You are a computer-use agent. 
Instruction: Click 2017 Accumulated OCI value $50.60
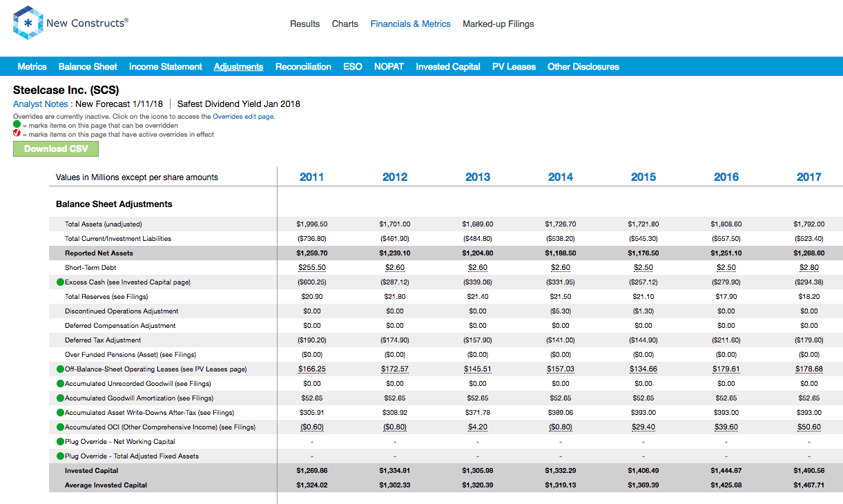[x=809, y=427]
